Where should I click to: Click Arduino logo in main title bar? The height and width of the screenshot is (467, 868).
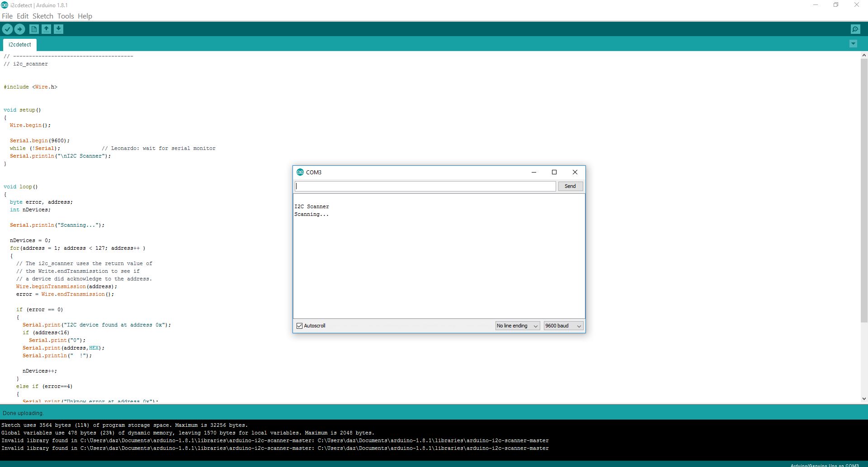[x=4, y=5]
